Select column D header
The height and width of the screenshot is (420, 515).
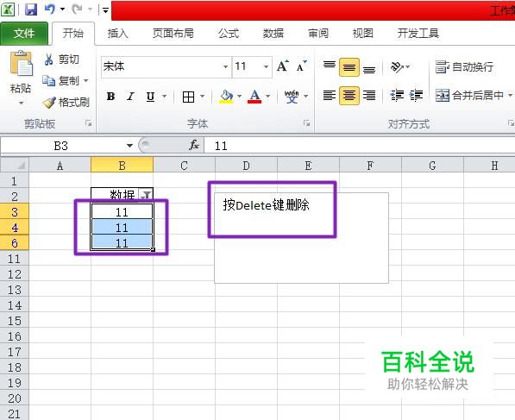(246, 166)
